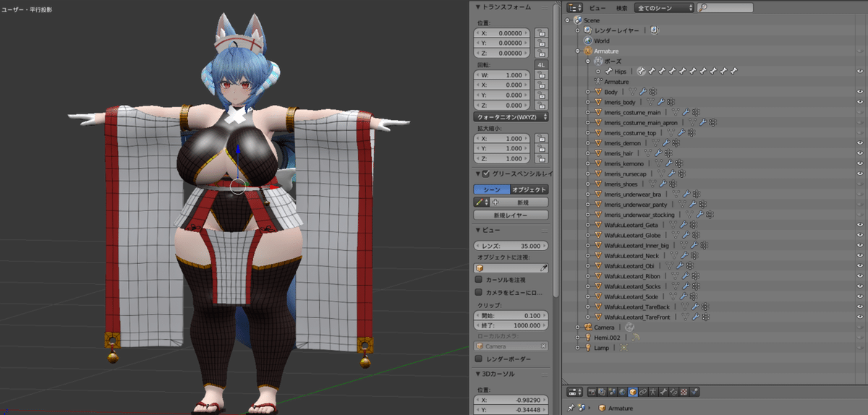Click the Imeris_demon row's wrench modifier icon
Viewport: 868px width, 415px height.
pos(666,143)
